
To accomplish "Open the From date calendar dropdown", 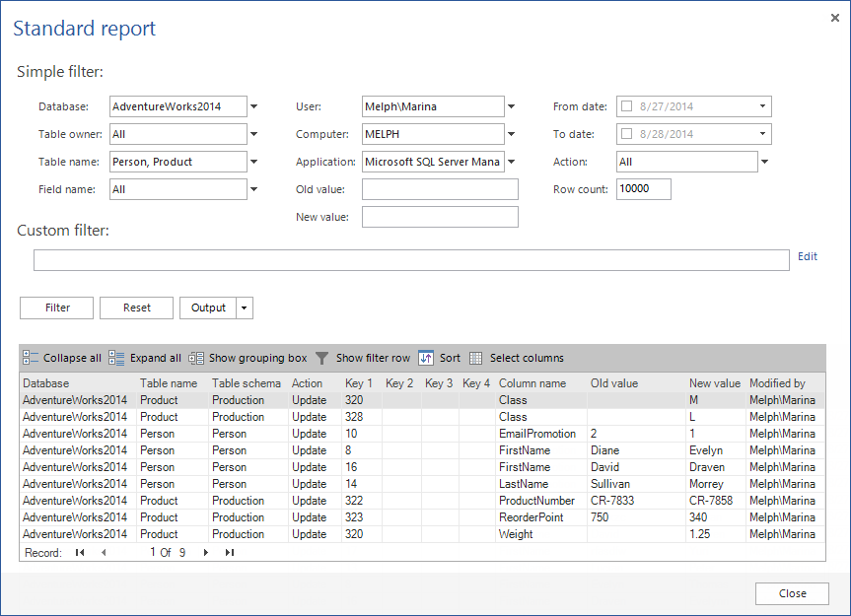I will pos(762,106).
